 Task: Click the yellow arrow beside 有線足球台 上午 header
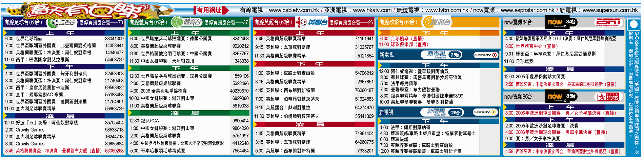click(x=5, y=33)
